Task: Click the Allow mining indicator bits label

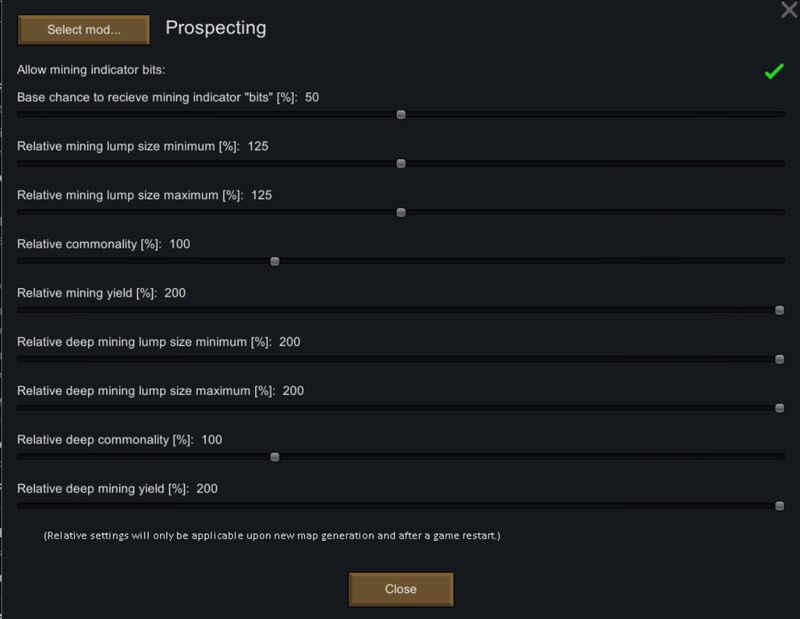Action: pos(91,70)
